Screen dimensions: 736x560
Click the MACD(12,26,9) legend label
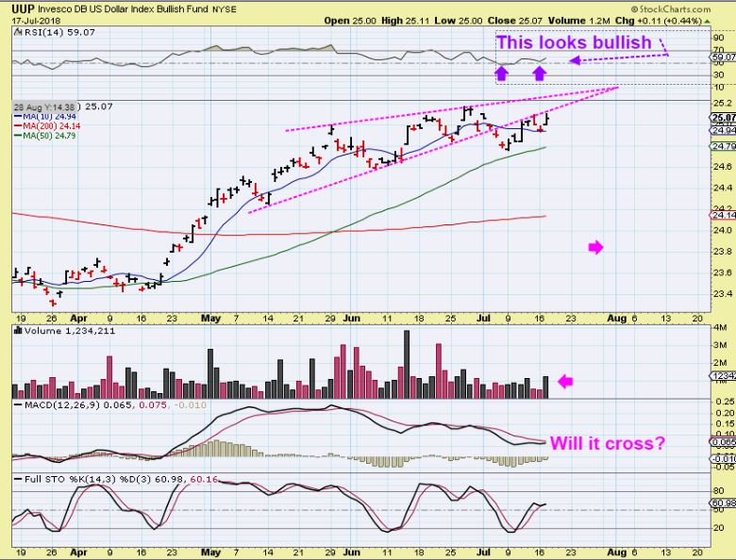(x=62, y=404)
